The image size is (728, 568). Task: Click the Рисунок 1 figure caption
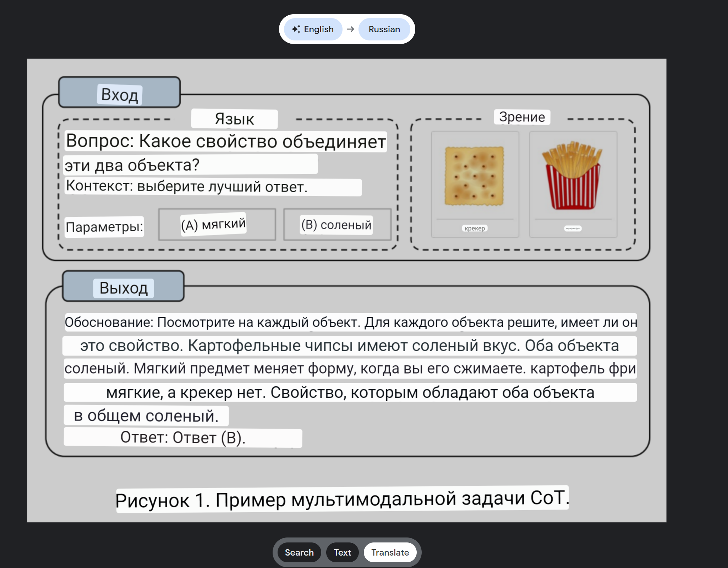(x=342, y=498)
